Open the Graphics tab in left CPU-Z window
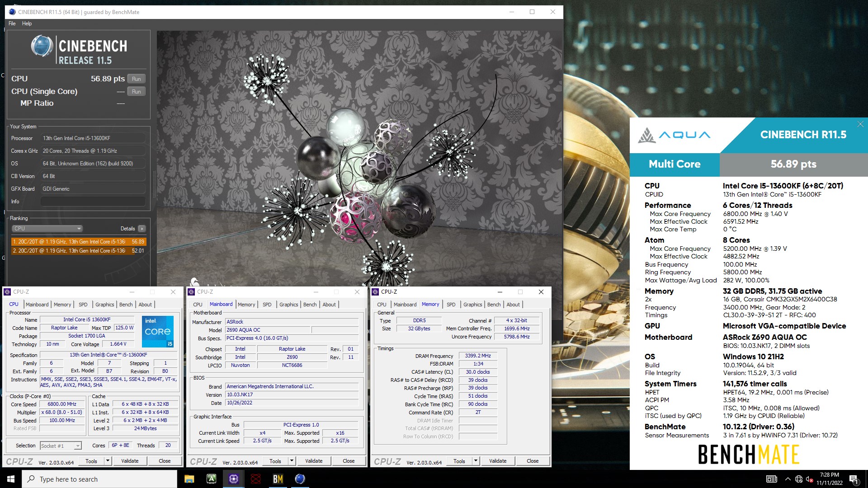 click(105, 305)
